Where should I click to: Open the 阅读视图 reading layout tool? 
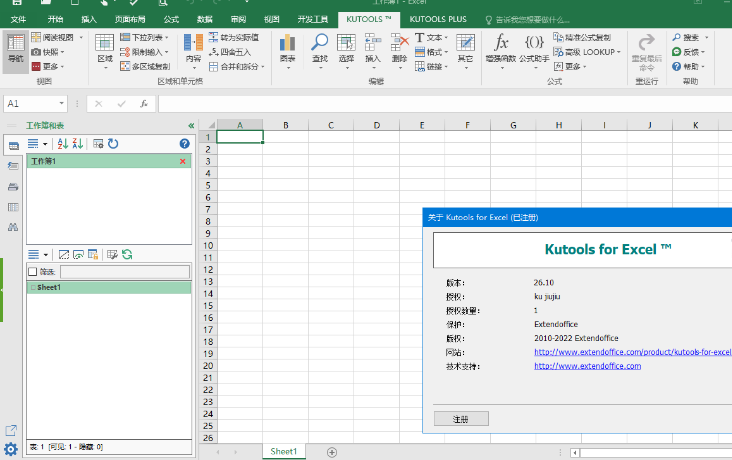[56, 37]
